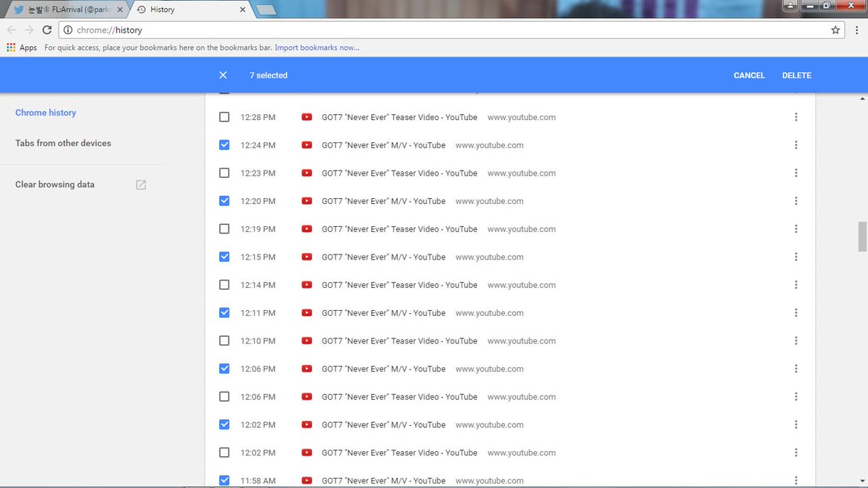The height and width of the screenshot is (488, 868).
Task: Open more actions for 12:11 PM entry
Action: coord(796,313)
